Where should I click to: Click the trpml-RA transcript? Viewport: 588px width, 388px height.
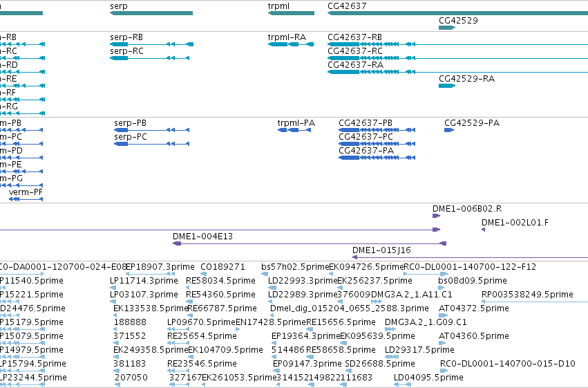tap(291, 44)
